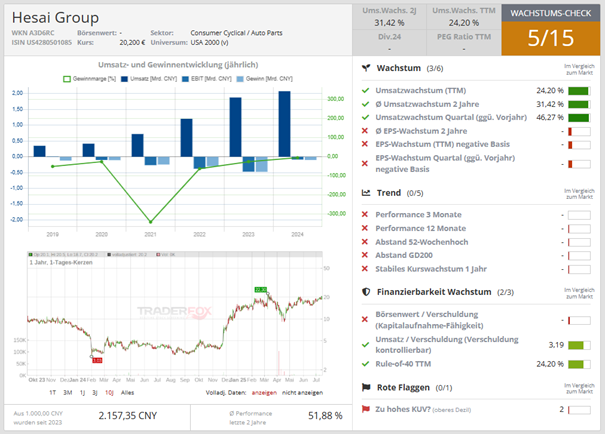The width and height of the screenshot is (605, 434).
Task: Open Ø Umsatzwachstum 2 Jahre metric link
Action: tap(427, 104)
